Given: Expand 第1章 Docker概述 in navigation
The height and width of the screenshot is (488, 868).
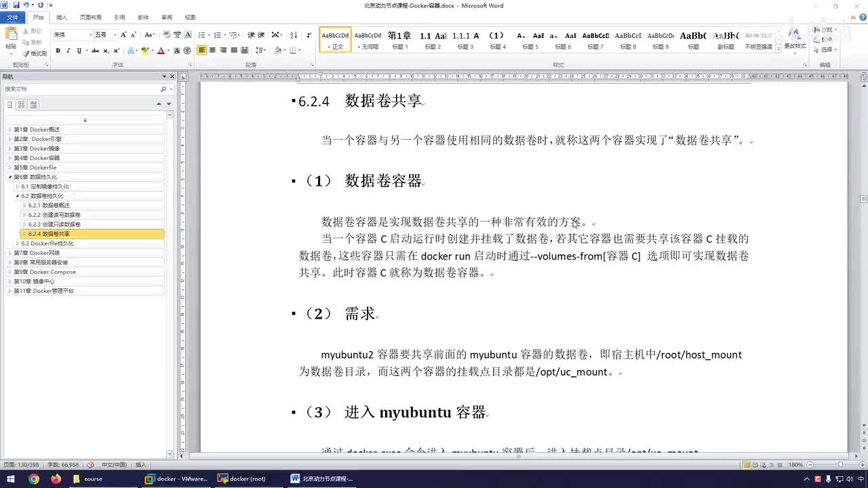Looking at the screenshot, I should tap(9, 129).
